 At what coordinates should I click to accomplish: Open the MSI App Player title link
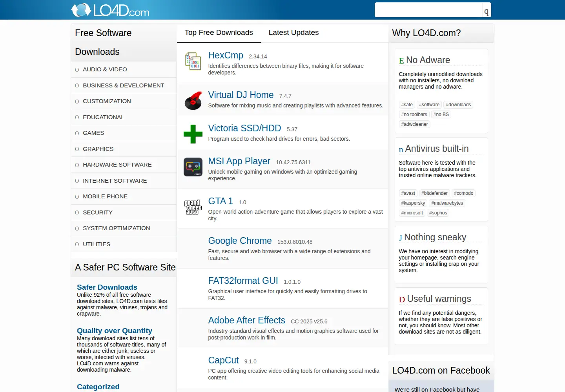[239, 161]
